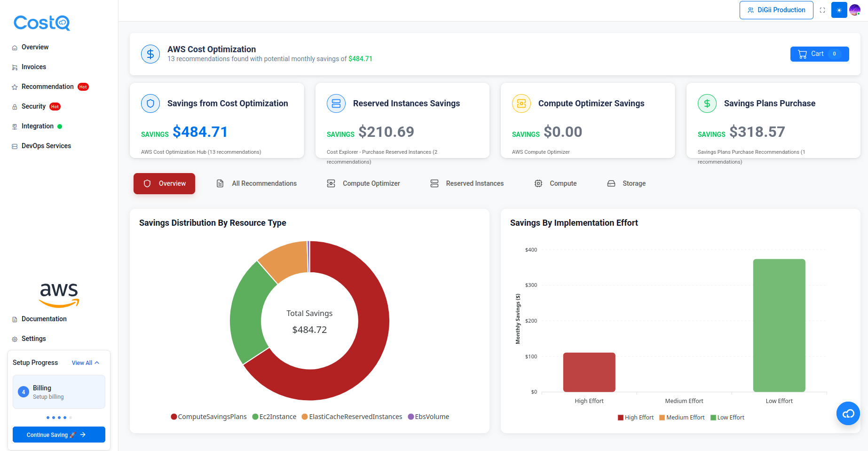Toggle EbsVolume legend entry

[428, 417]
